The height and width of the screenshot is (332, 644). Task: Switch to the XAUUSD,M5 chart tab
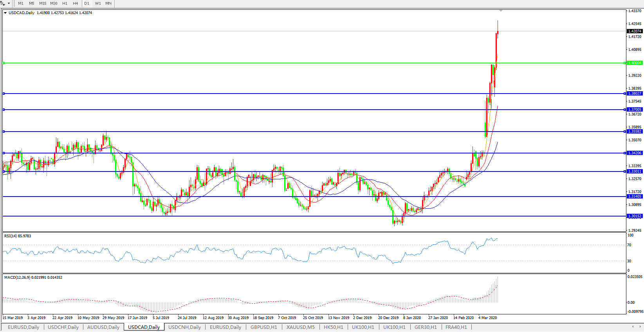tap(300, 327)
